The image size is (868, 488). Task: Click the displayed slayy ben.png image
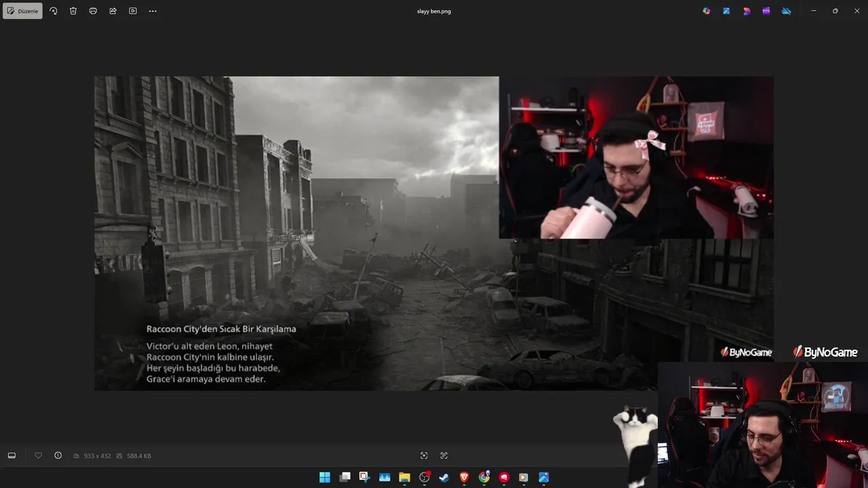coord(434,233)
